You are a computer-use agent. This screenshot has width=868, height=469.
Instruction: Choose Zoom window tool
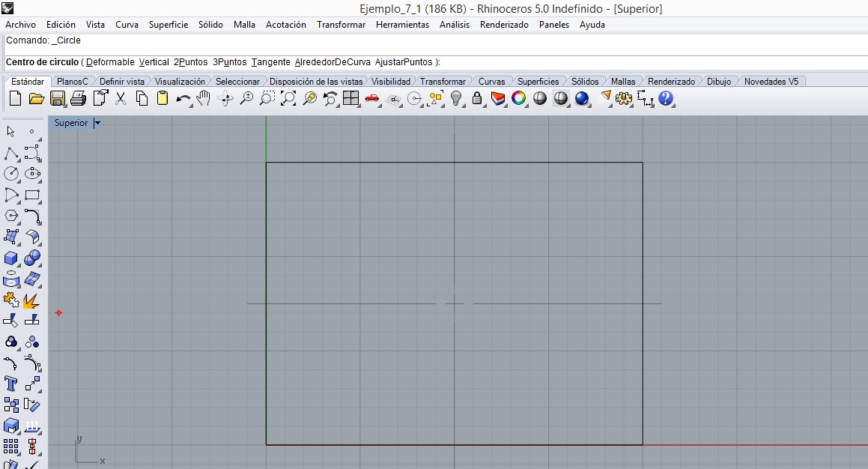coord(267,99)
